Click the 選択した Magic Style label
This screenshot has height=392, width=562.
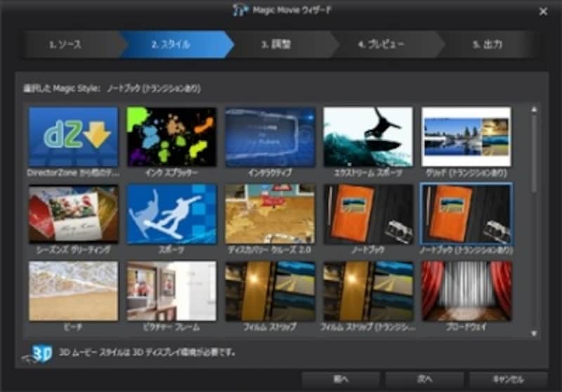(x=62, y=89)
